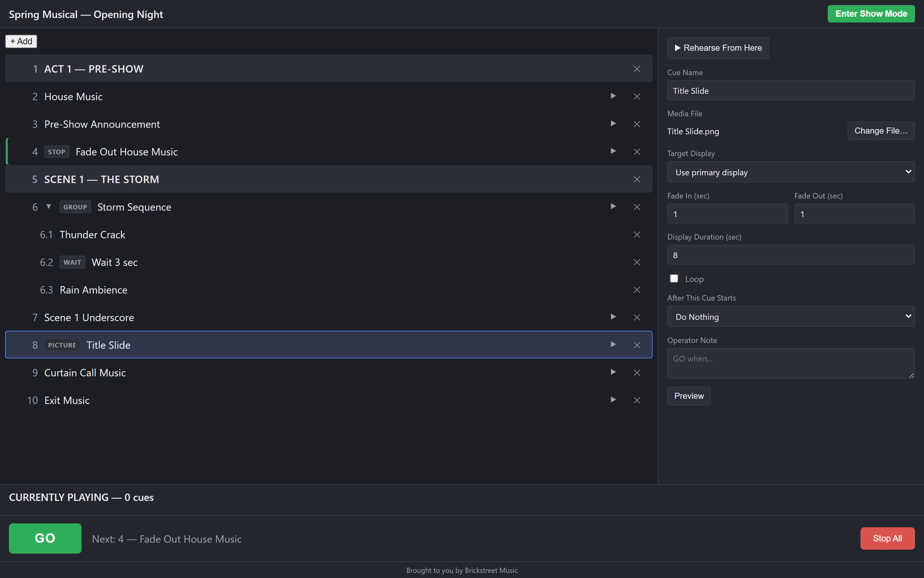924x578 pixels.
Task: Play the House Music cue
Action: point(613,96)
